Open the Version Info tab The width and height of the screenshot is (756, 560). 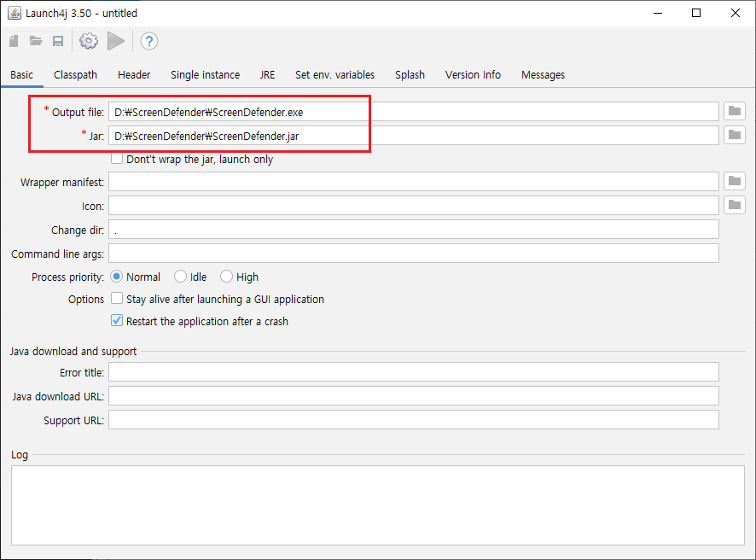tap(473, 75)
